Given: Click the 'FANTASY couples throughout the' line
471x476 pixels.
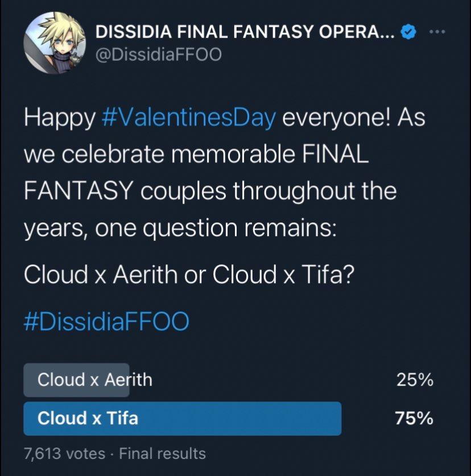Looking at the screenshot, I should pyautogui.click(x=210, y=191).
